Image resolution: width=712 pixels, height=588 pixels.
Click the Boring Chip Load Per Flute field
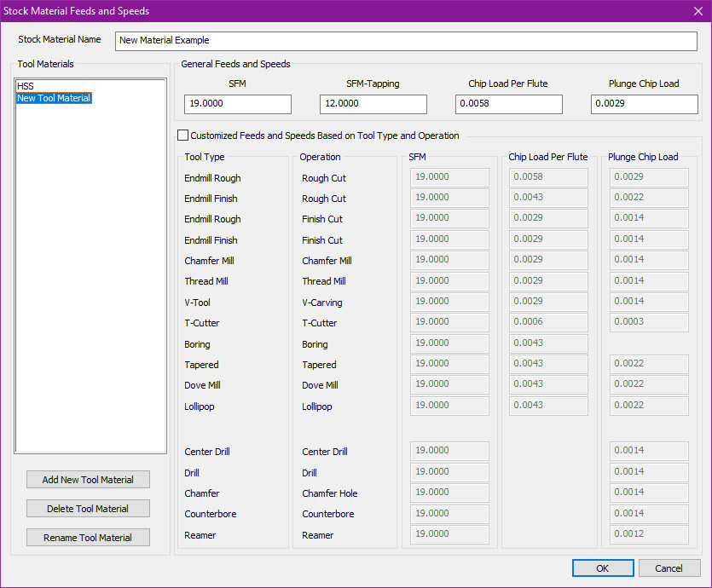click(547, 343)
